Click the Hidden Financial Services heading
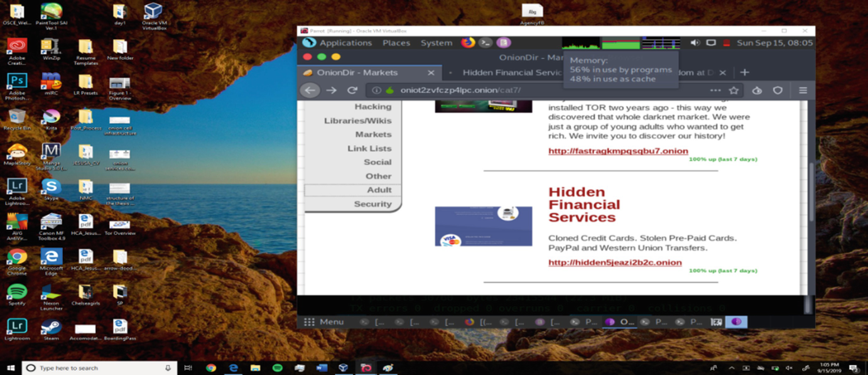 point(584,205)
